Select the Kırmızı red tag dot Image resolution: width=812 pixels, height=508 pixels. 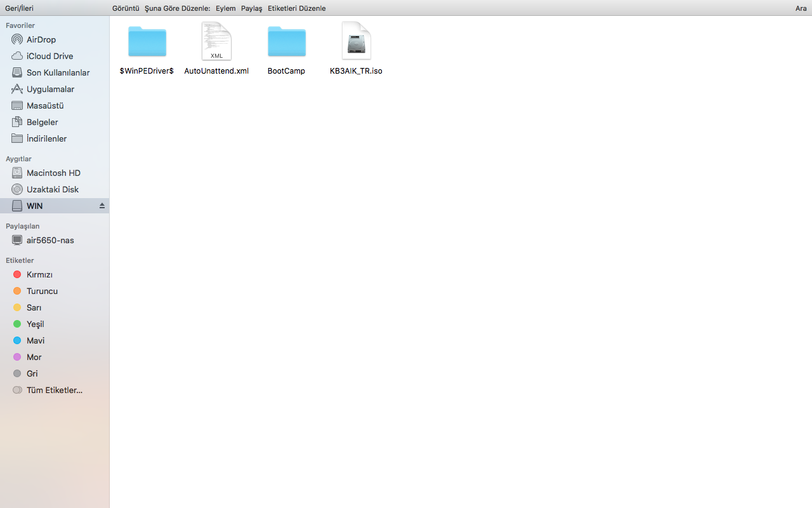pyautogui.click(x=17, y=274)
